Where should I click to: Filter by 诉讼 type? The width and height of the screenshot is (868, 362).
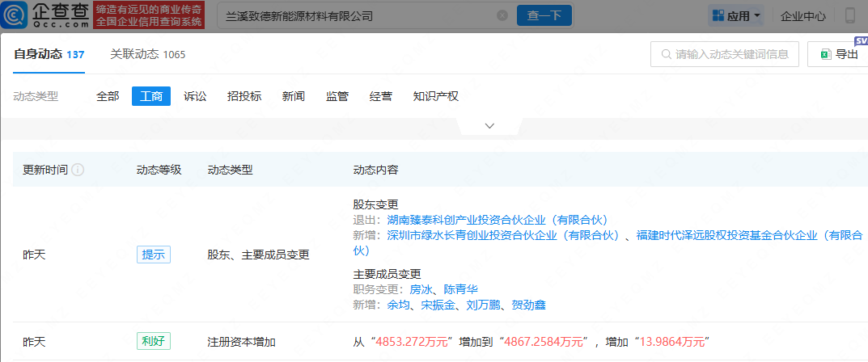coord(195,96)
